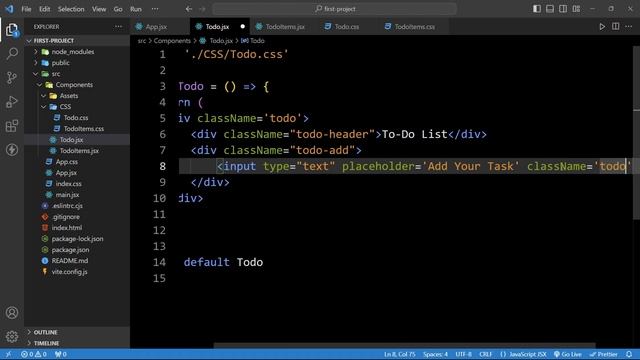
Task: Run the code with play button
Action: [x=602, y=27]
